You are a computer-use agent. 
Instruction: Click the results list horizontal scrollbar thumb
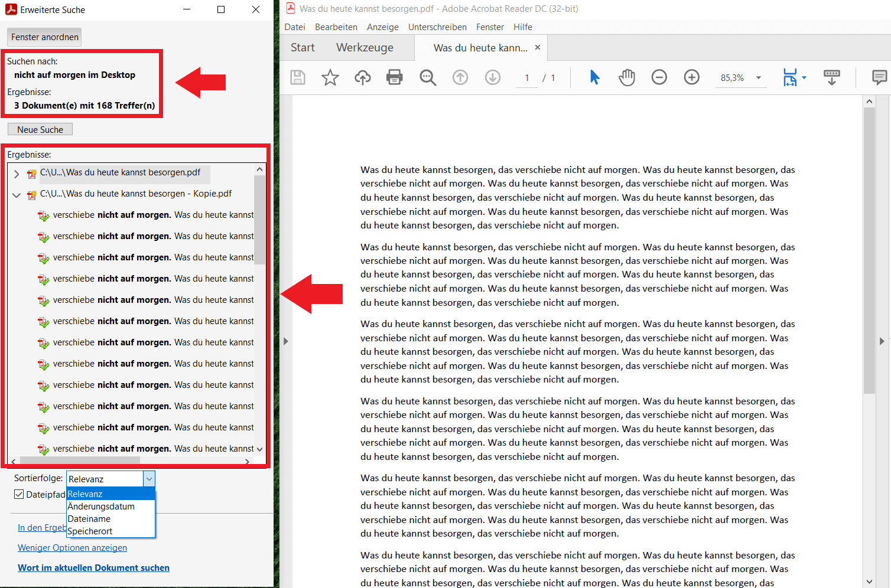[80, 461]
